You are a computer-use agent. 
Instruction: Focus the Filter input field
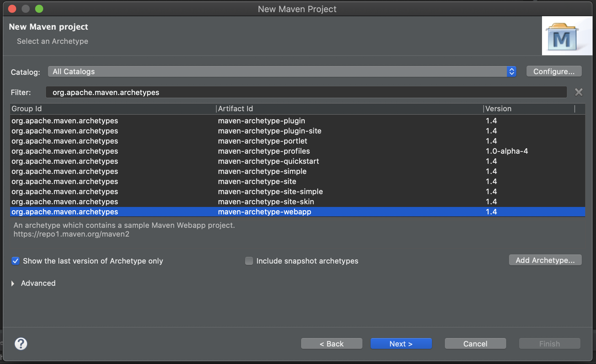(x=306, y=92)
